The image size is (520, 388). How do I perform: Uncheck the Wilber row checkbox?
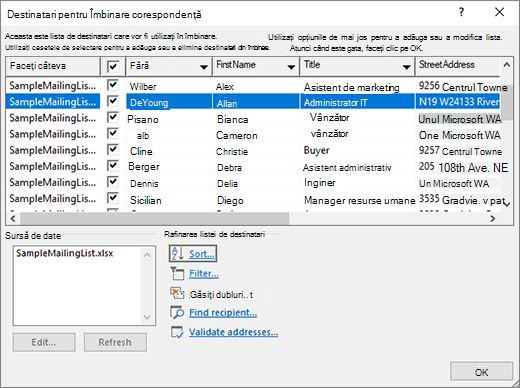(113, 85)
